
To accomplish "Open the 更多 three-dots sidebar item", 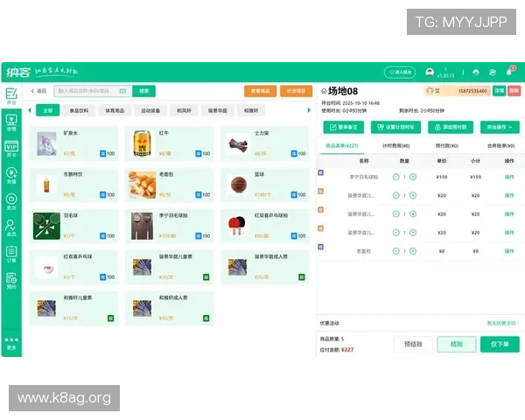I will tap(11, 344).
